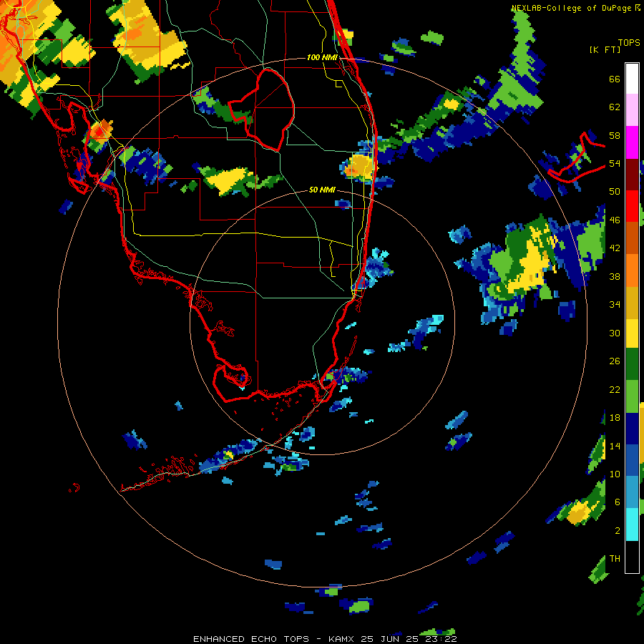This screenshot has width=644, height=644.
Task: Click the white 66 kft legend swatch
Action: pos(632,79)
